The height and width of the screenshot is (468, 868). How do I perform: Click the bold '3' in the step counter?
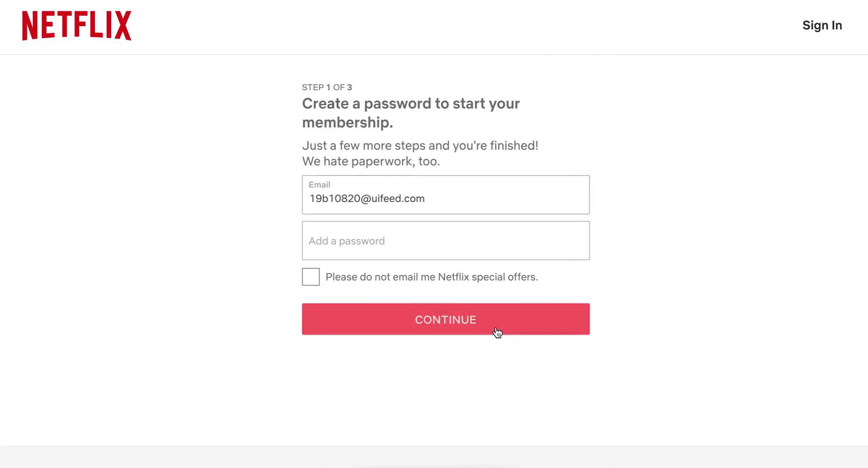tap(349, 87)
